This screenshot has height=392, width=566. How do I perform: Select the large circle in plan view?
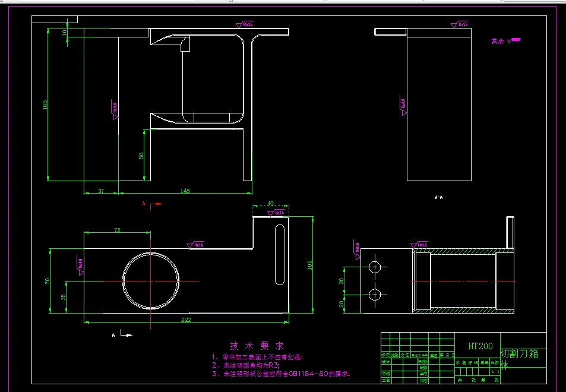150,281
